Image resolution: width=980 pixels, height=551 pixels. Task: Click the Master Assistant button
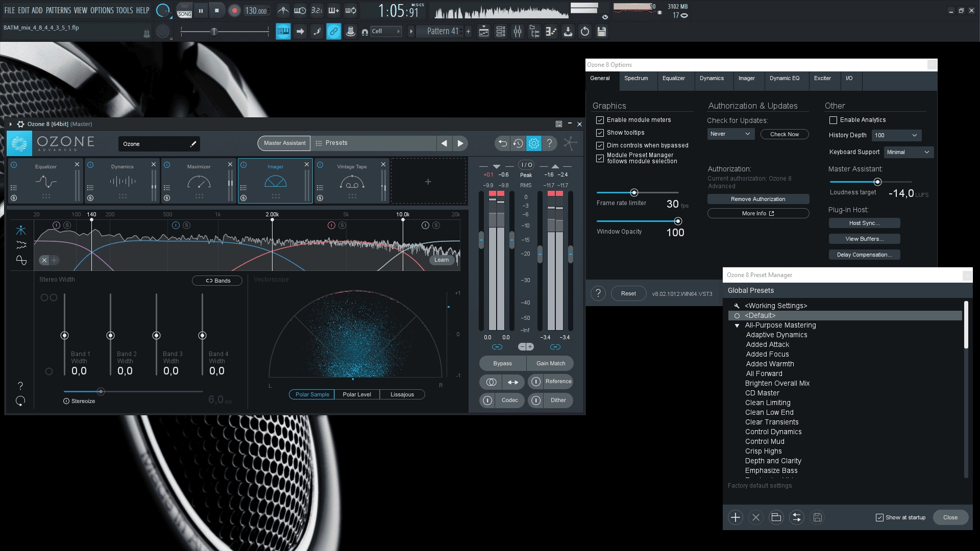(x=284, y=143)
